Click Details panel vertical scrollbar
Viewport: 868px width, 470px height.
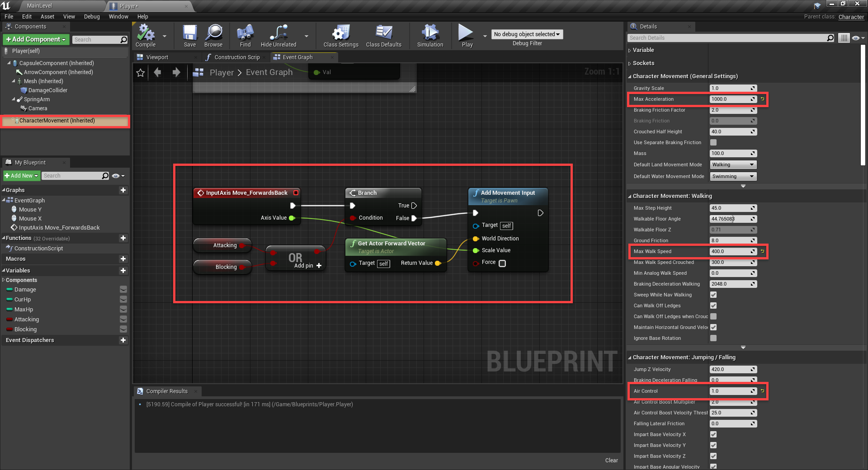point(863,105)
